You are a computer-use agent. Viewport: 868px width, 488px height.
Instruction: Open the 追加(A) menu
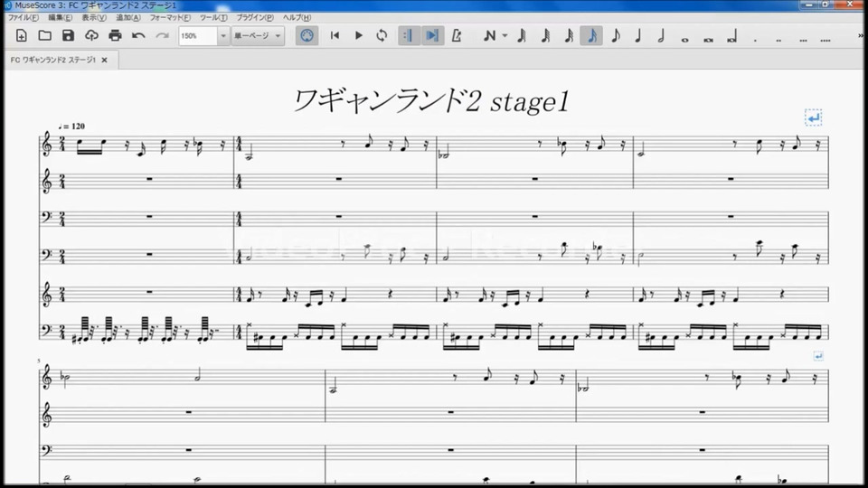[127, 18]
